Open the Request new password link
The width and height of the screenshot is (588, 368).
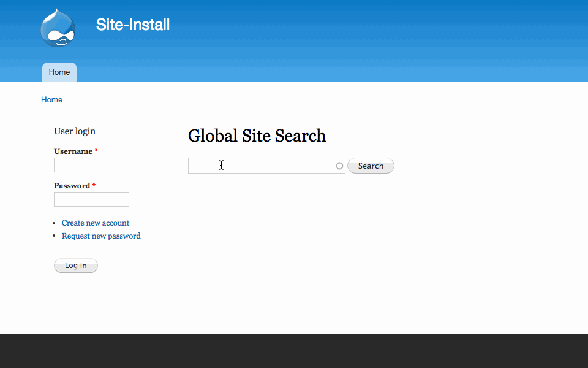click(101, 236)
